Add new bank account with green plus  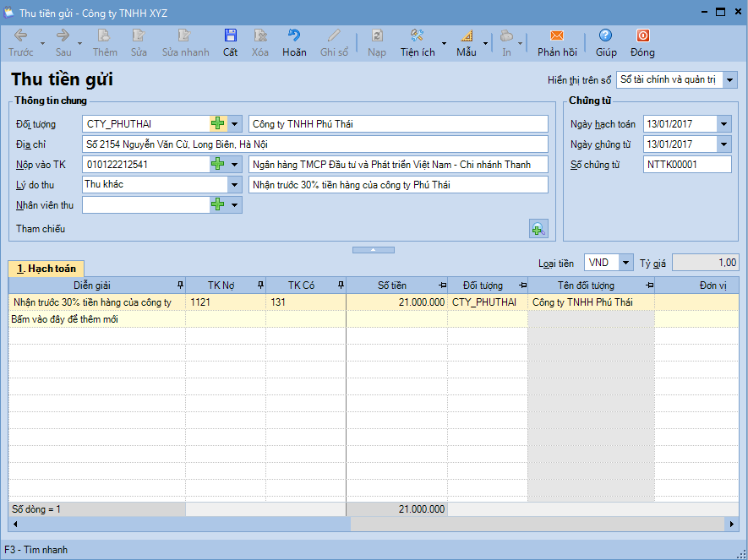click(x=218, y=165)
